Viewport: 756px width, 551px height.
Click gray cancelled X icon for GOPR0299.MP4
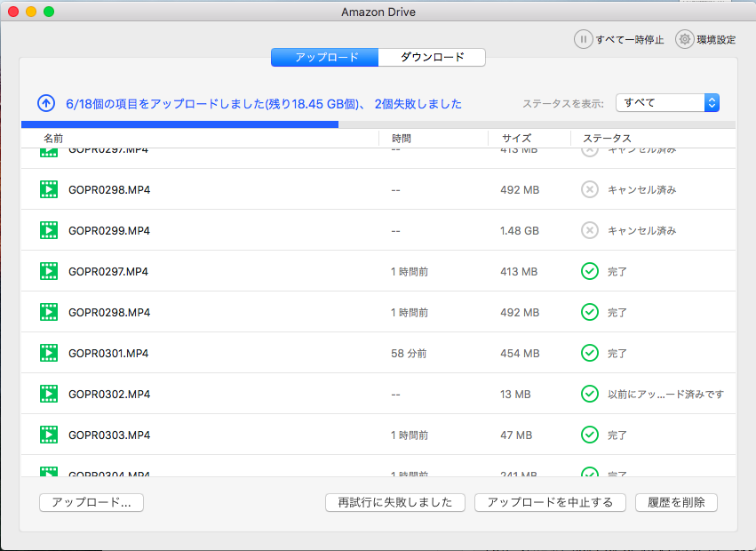pos(589,231)
